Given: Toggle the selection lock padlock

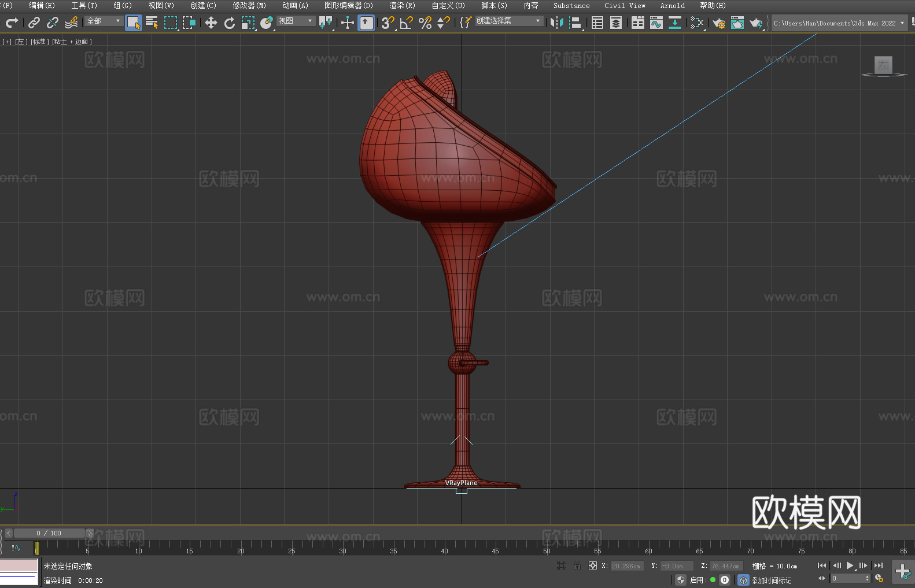Looking at the screenshot, I should click(x=577, y=565).
